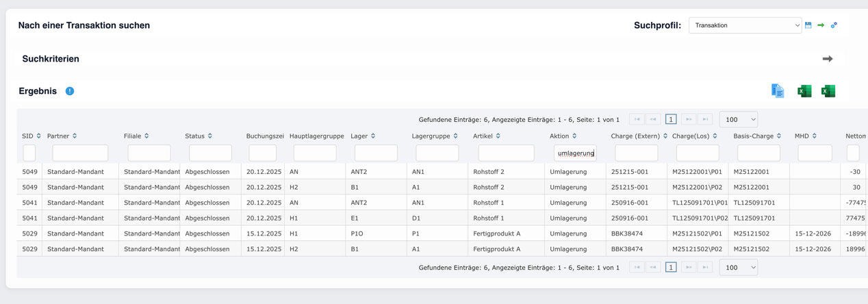
Task: Sort by Lagergruppe column
Action: (x=456, y=136)
